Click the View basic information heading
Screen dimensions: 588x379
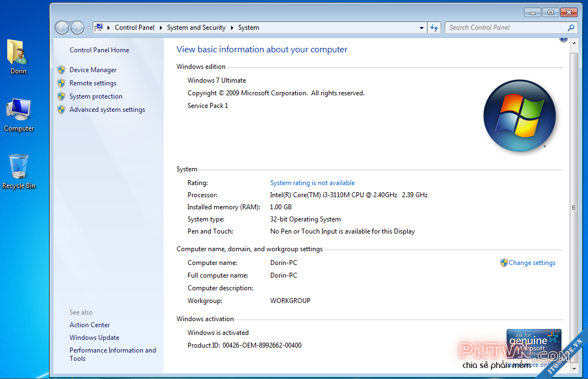(x=262, y=50)
